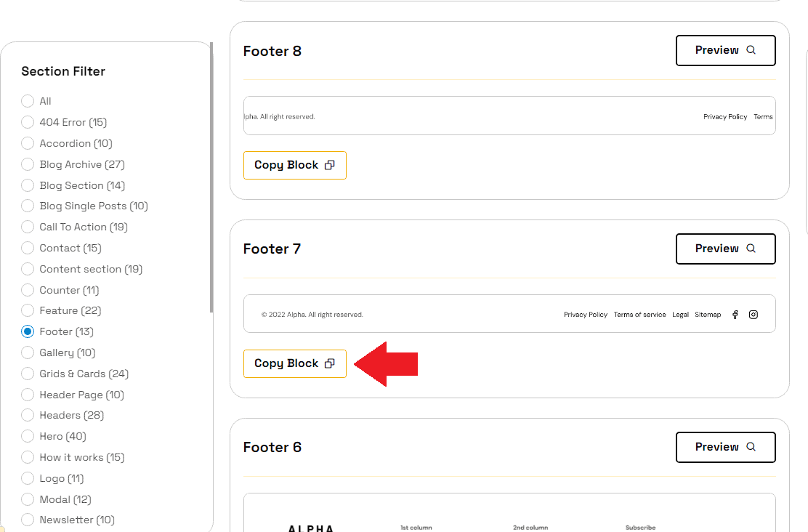Click the Footer 7 heading text
The image size is (808, 532).
[272, 249]
